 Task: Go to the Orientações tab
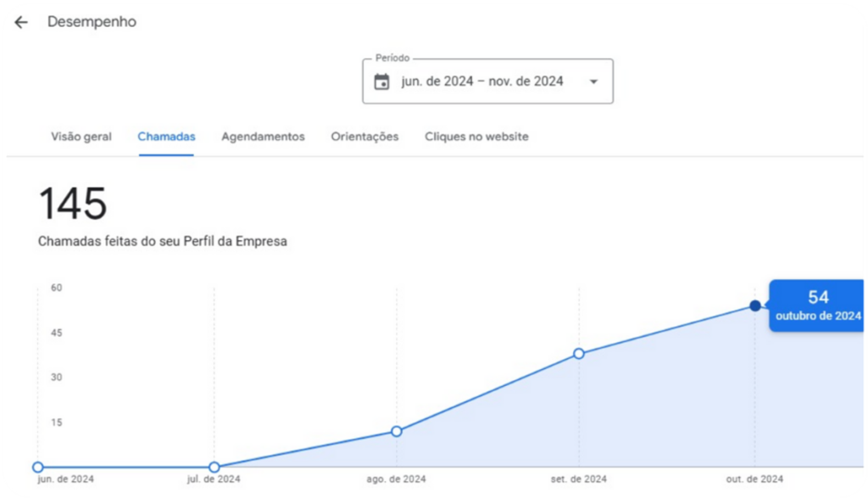point(364,137)
